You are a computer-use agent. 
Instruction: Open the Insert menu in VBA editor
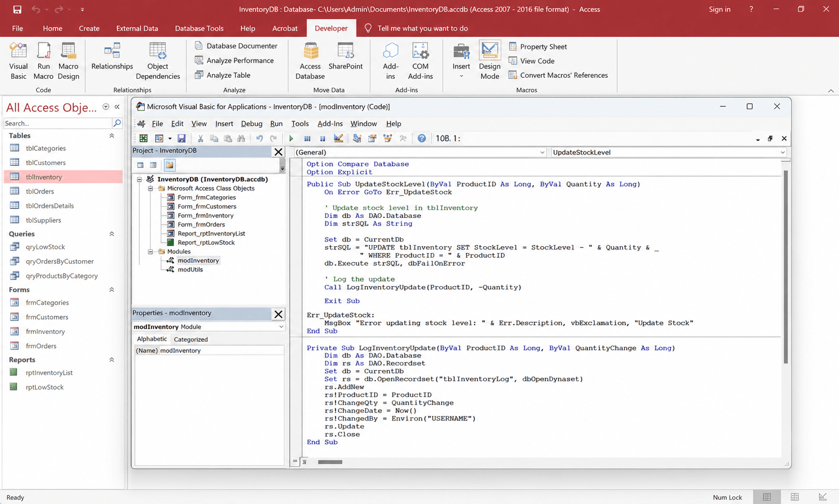224,123
